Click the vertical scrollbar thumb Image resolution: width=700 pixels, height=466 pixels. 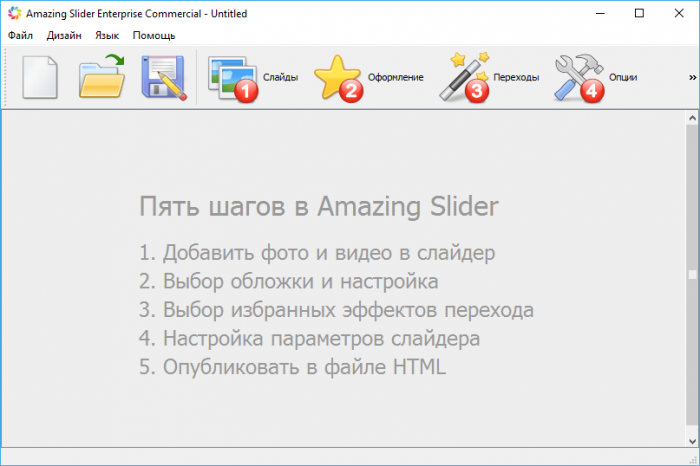692,275
